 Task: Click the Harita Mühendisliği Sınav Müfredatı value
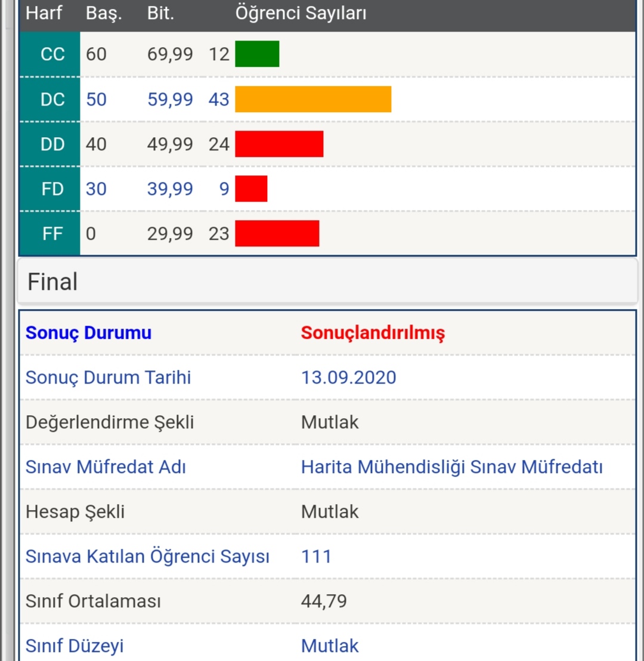pyautogui.click(x=452, y=467)
